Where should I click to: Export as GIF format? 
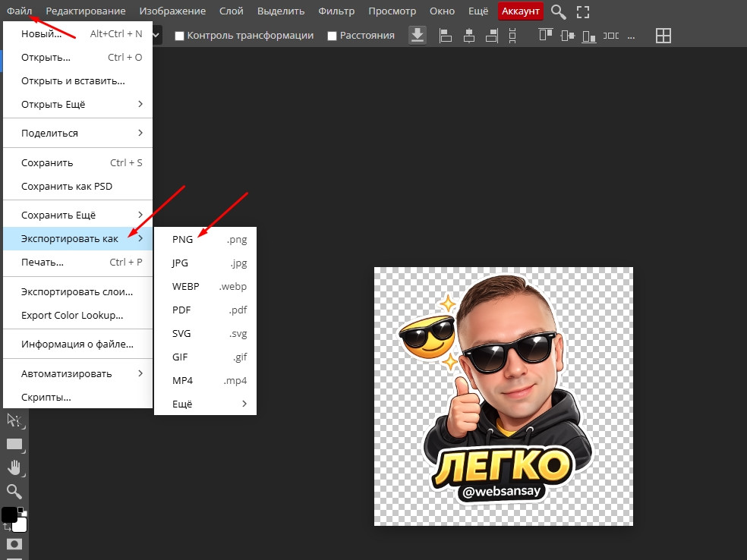pyautogui.click(x=205, y=357)
